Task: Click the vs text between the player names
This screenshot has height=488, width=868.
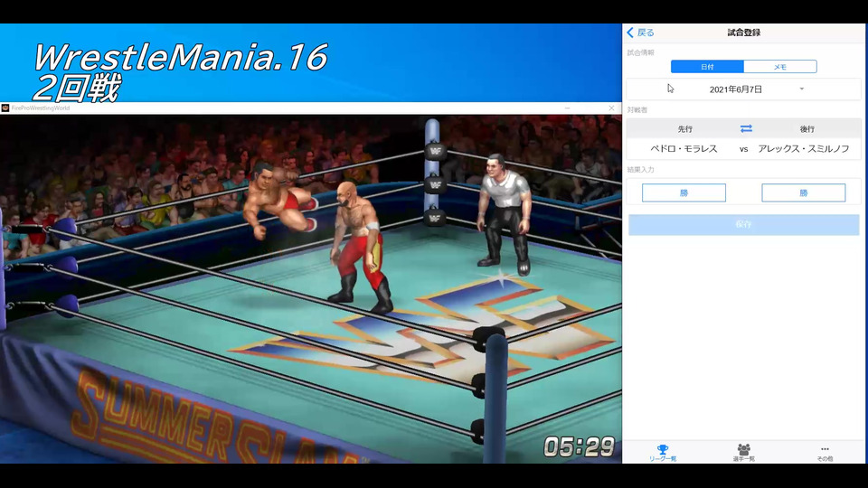Action: [743, 149]
